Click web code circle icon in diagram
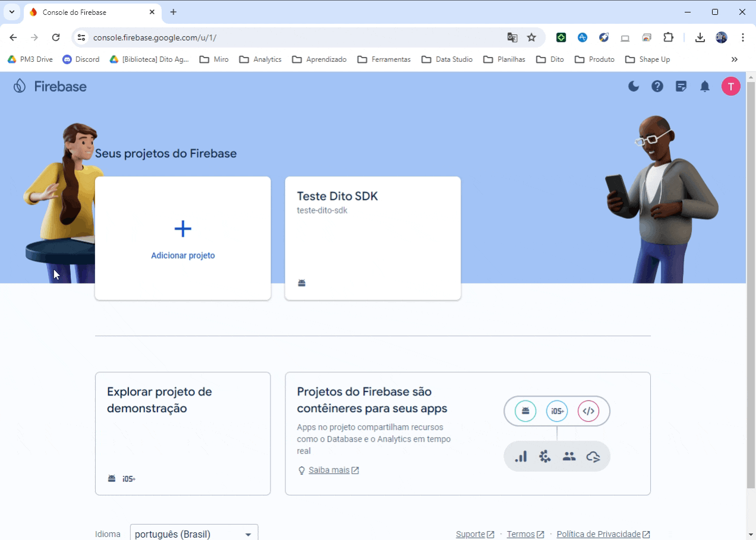 point(588,411)
